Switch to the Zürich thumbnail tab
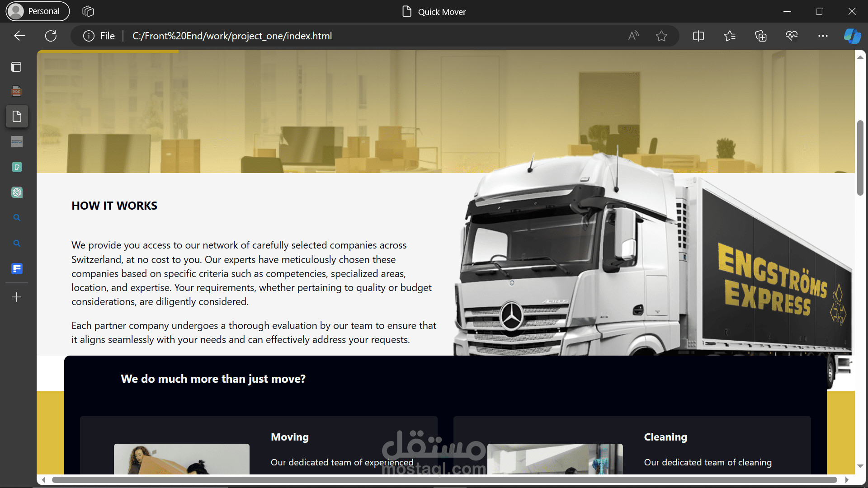The image size is (868, 488). (x=17, y=142)
